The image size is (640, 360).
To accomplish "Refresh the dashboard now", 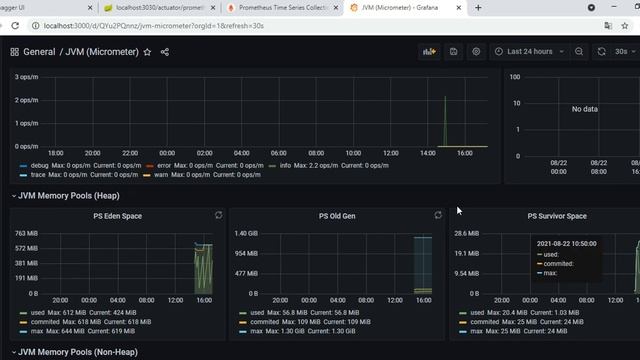I will point(601,51).
